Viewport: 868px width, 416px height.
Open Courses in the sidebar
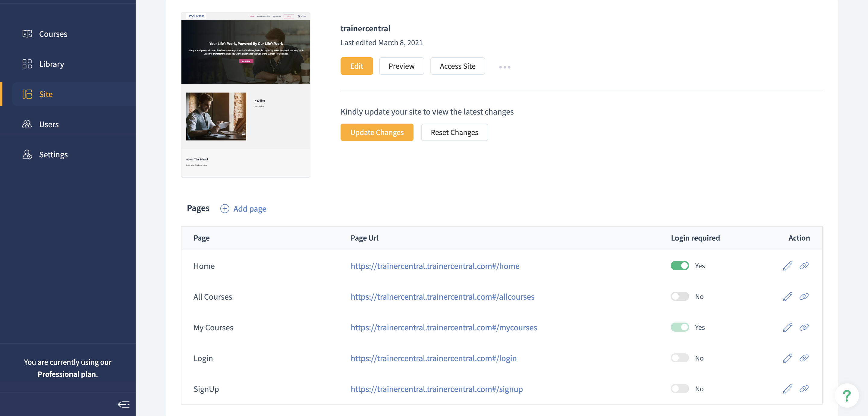click(x=53, y=34)
